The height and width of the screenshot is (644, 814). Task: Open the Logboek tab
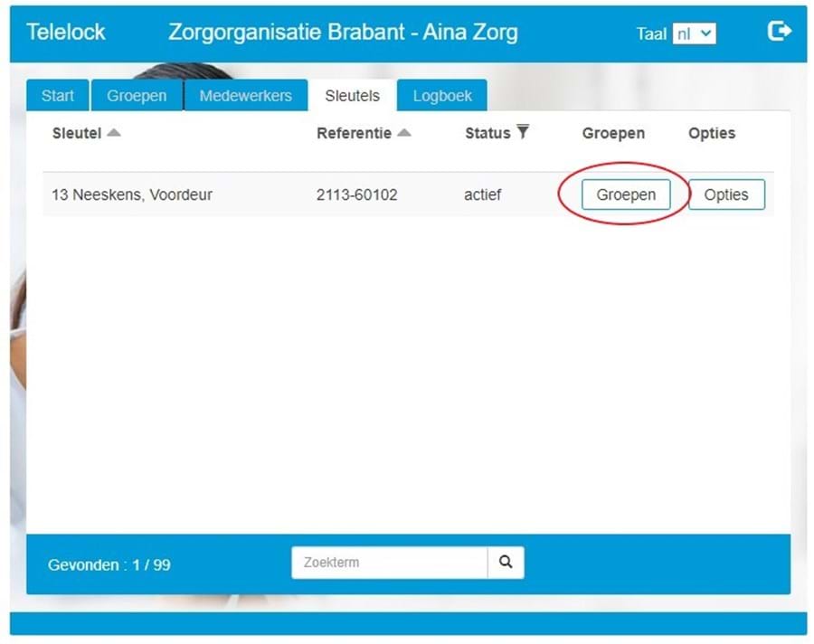tap(442, 96)
